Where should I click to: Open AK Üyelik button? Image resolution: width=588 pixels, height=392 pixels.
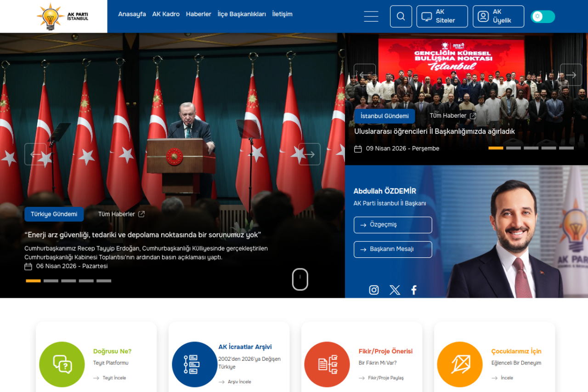(x=498, y=17)
